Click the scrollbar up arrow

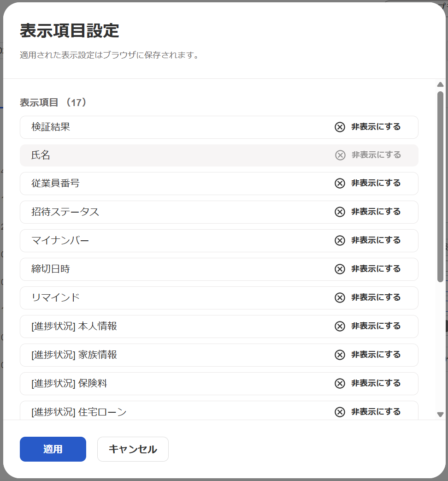point(440,84)
